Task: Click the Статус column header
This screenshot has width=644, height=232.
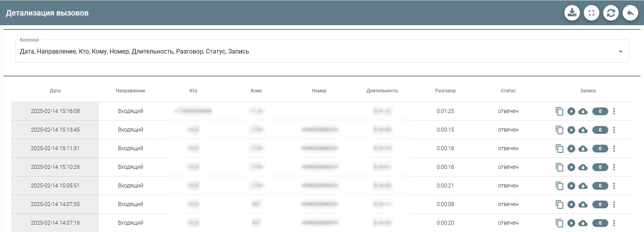Action: coord(508,91)
